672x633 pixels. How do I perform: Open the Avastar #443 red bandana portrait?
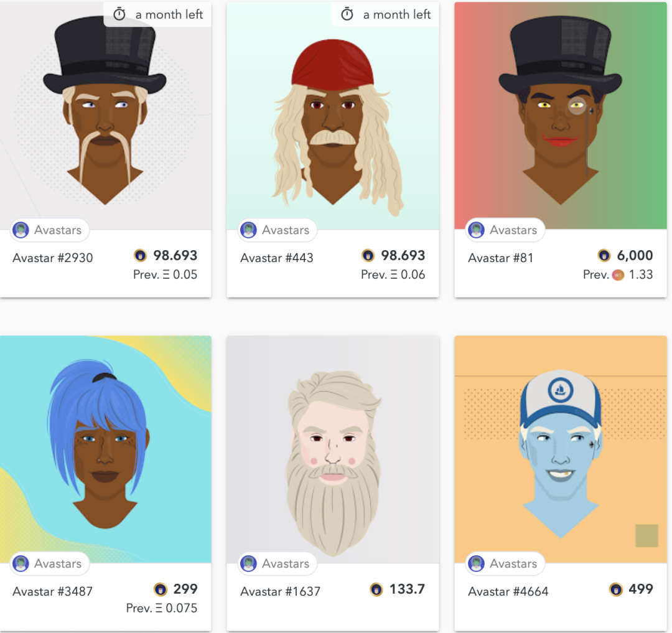tap(332, 116)
